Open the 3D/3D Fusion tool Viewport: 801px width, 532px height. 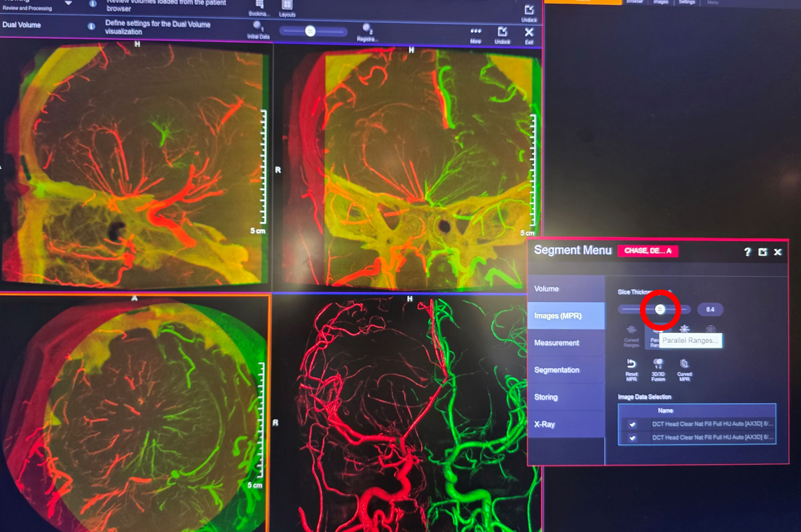658,365
